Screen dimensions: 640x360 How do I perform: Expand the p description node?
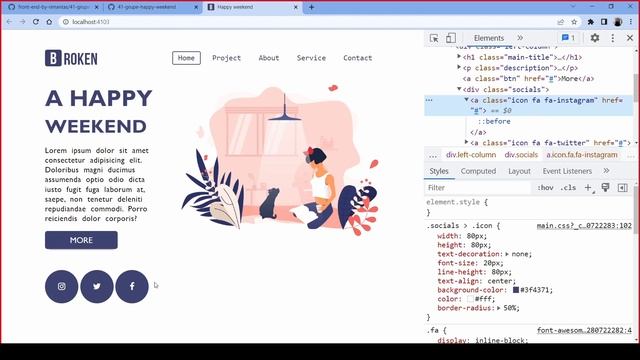459,68
